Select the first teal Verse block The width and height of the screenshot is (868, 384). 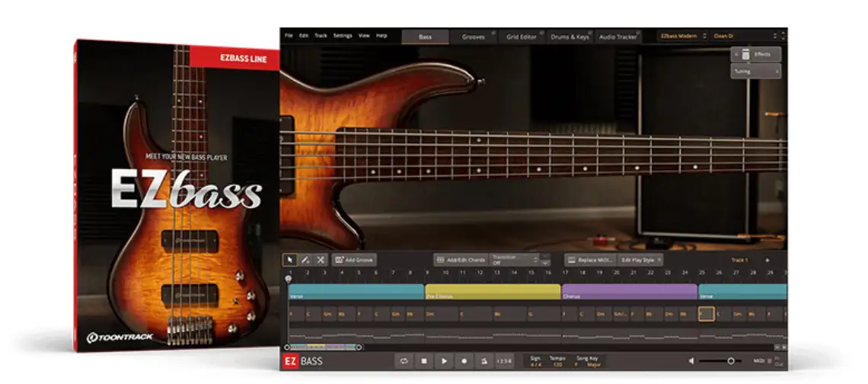pos(356,292)
